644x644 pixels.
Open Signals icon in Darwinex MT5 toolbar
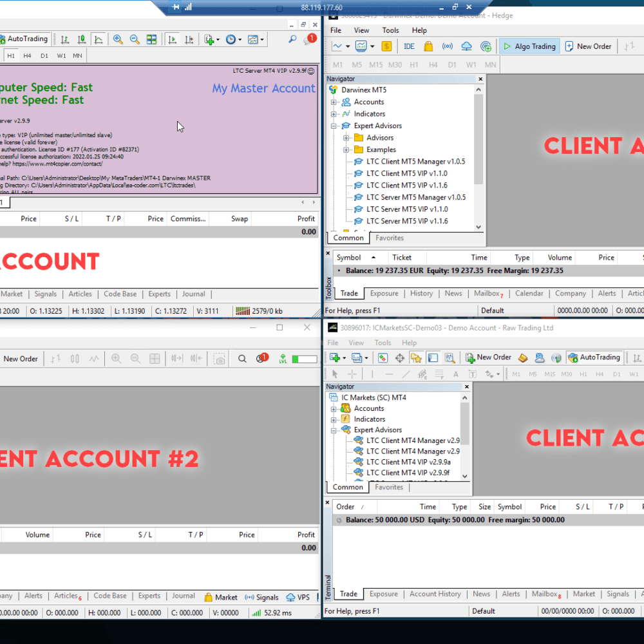(448, 46)
